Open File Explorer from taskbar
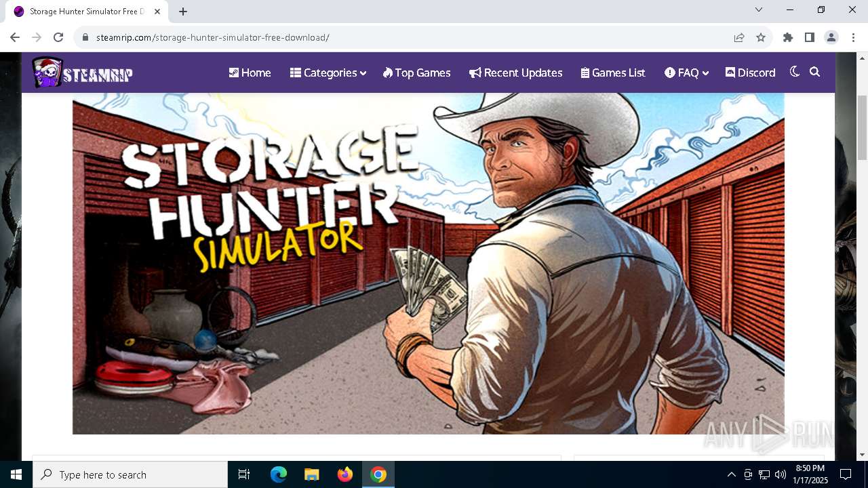 [x=311, y=474]
